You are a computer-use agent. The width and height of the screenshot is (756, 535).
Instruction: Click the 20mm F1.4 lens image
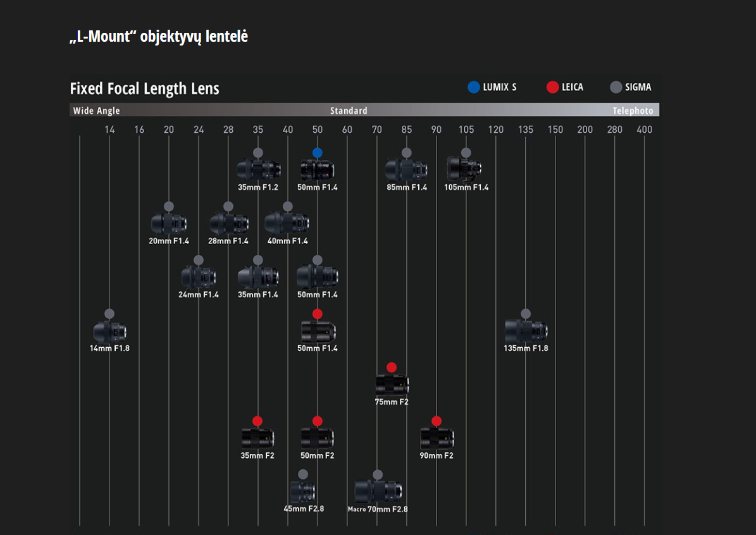coord(169,224)
